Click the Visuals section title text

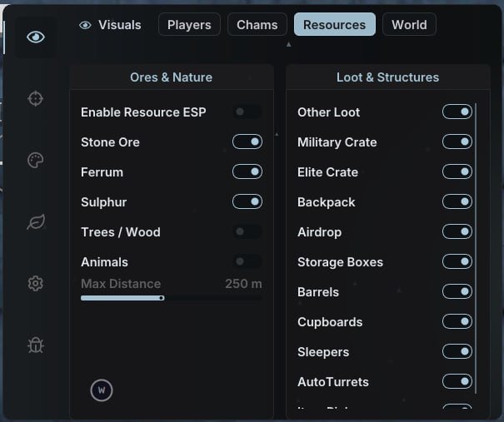(x=120, y=25)
